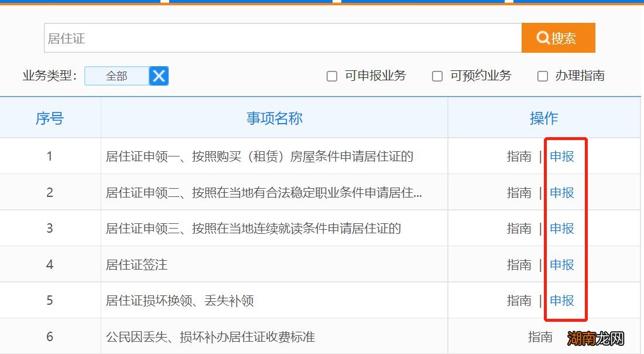Open 指南 for row 6 收费标准 item
Screen dimensions: 644x354
pyautogui.click(x=540, y=336)
